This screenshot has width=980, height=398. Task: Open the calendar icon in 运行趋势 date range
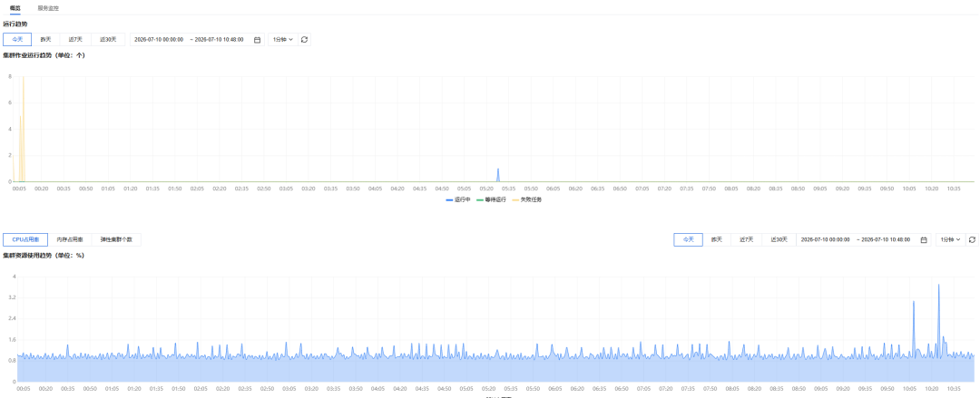click(257, 39)
